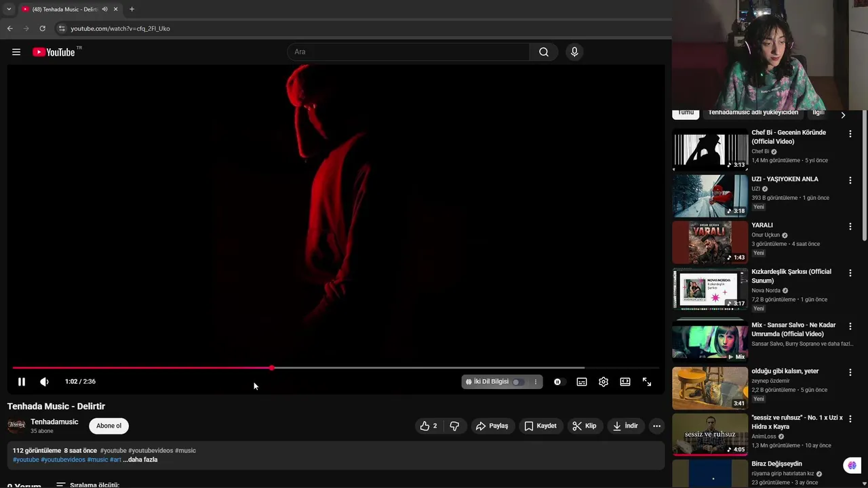This screenshot has height=488, width=868.
Task: Open options for sessiz ve ruhsuz video
Action: 850,419
